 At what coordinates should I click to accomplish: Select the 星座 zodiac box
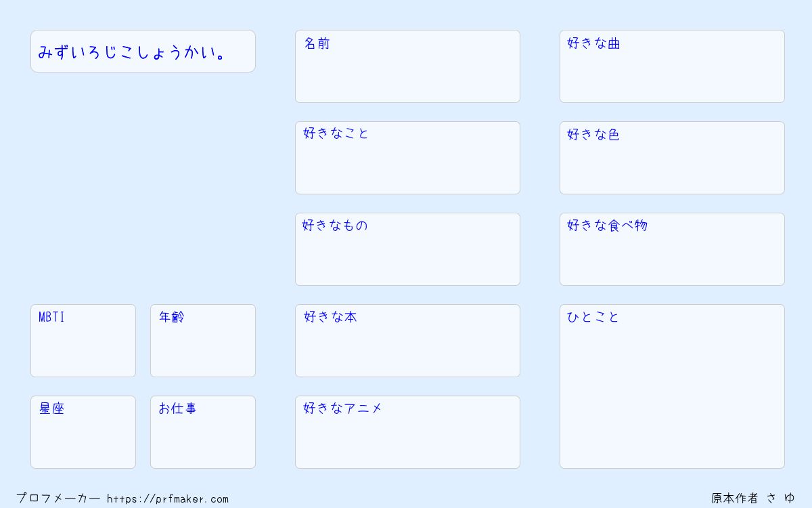tap(83, 432)
